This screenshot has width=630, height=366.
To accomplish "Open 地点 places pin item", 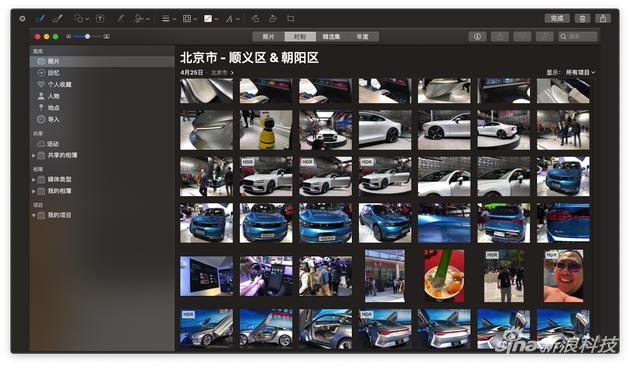I will 102,108.
